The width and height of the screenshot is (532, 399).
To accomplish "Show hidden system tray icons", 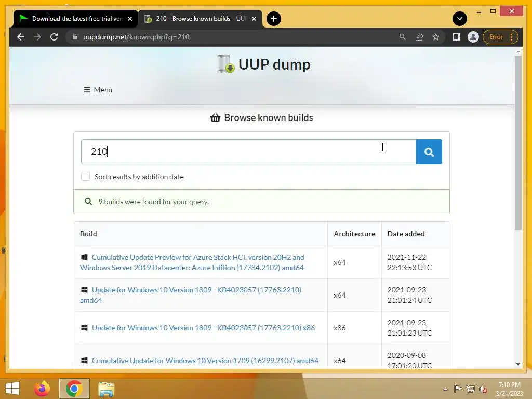I will (x=445, y=389).
